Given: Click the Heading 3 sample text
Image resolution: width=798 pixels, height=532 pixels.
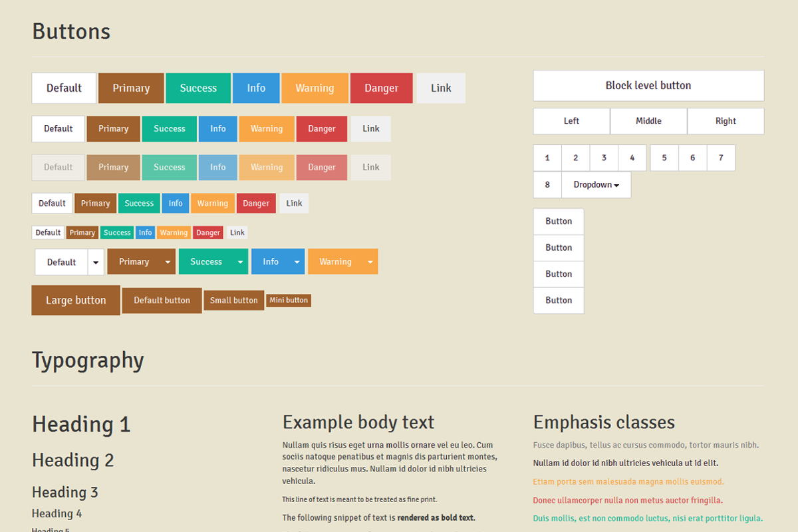Looking at the screenshot, I should [65, 492].
